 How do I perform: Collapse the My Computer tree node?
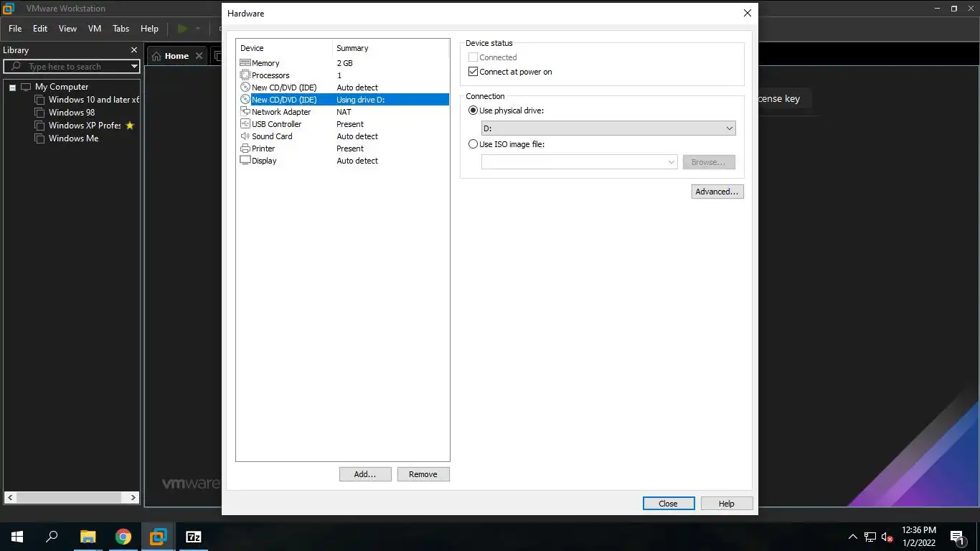coord(12,88)
